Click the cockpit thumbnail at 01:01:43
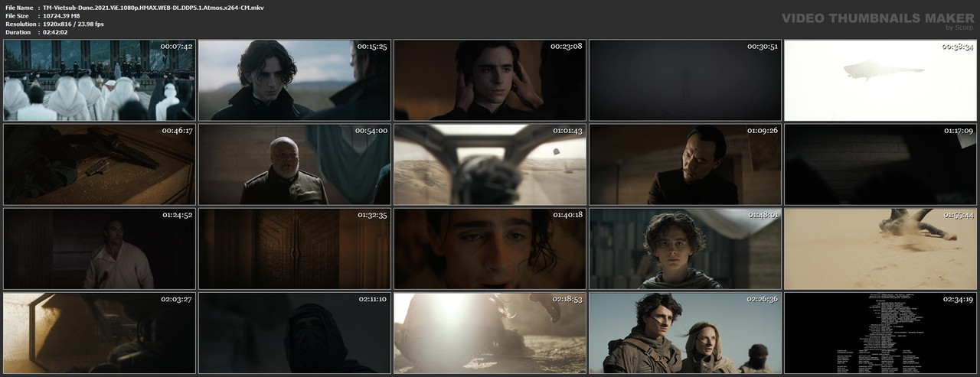This screenshot has width=980, height=377. [490, 164]
